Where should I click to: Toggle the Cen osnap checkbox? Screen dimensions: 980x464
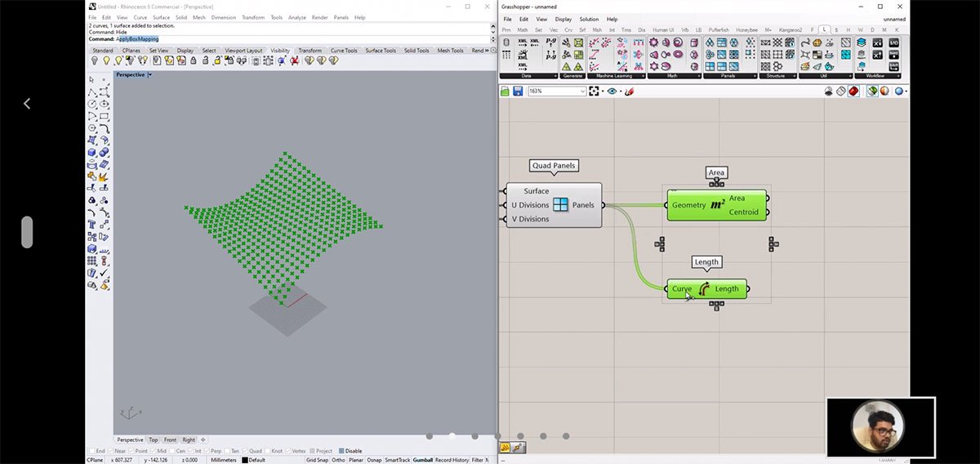pos(171,451)
